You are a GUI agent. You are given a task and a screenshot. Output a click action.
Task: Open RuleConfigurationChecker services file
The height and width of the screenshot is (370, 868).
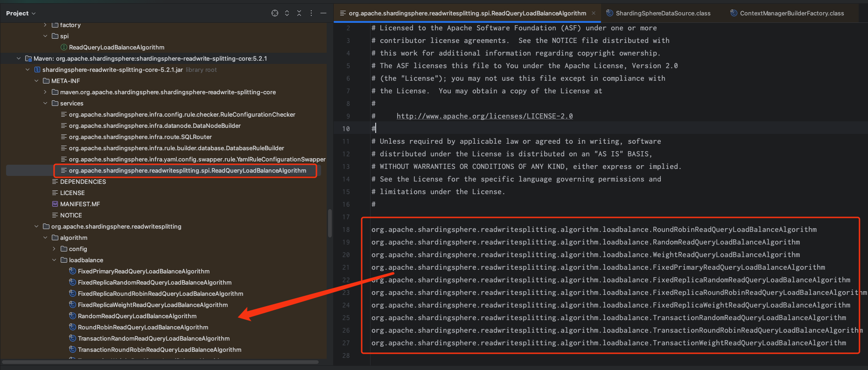click(x=182, y=114)
